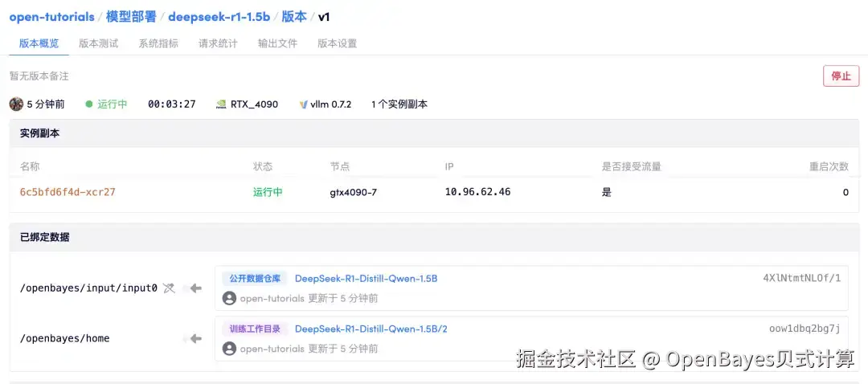Click the user icon in the 训练工作目录 card
The height and width of the screenshot is (384, 868).
tap(229, 349)
